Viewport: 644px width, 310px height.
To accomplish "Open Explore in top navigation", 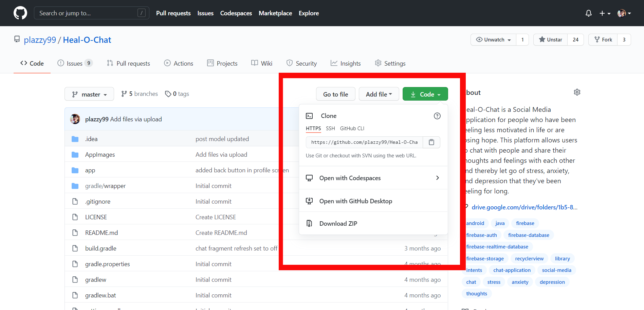I will pos(309,13).
